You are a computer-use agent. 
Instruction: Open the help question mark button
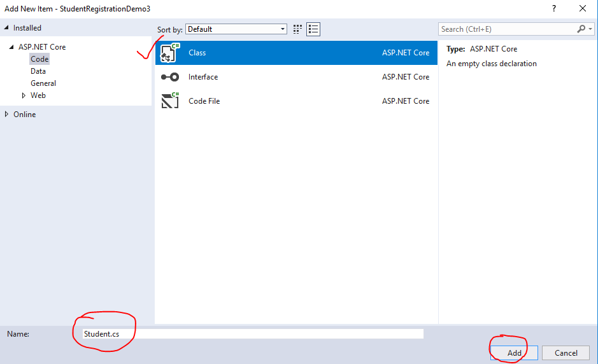coord(552,9)
